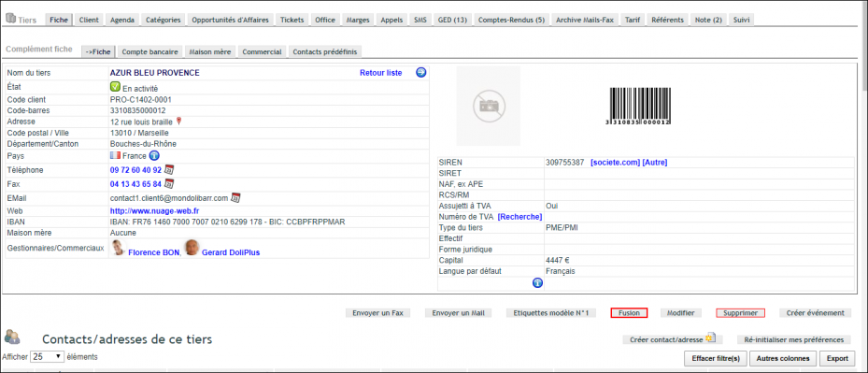Click the [Autre] SIREN link
868x373 pixels.
pos(655,163)
